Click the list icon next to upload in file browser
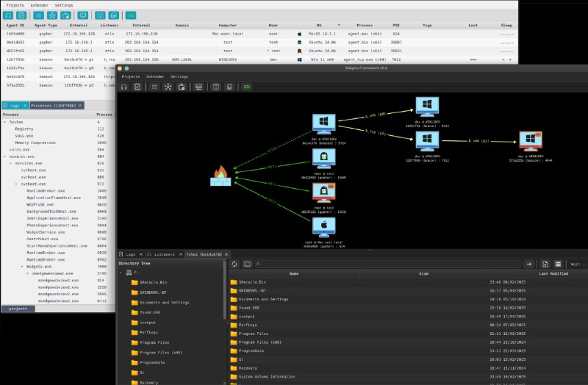588x385 pixels. pyautogui.click(x=558, y=264)
